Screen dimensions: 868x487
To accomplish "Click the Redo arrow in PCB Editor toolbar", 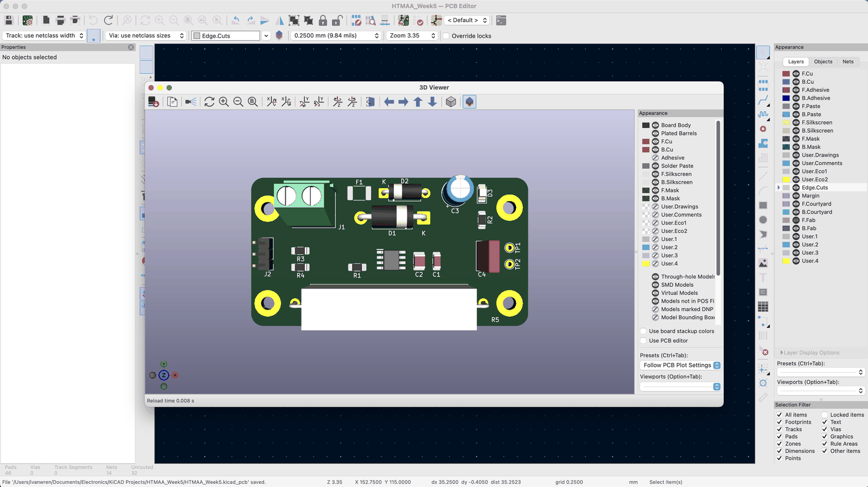I will [x=108, y=21].
